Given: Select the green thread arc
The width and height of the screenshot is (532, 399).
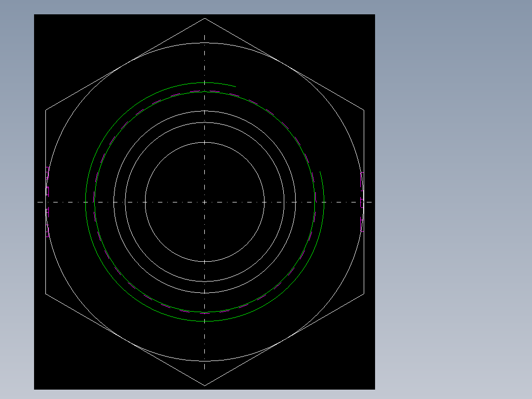Looking at the screenshot, I should coord(205,82).
